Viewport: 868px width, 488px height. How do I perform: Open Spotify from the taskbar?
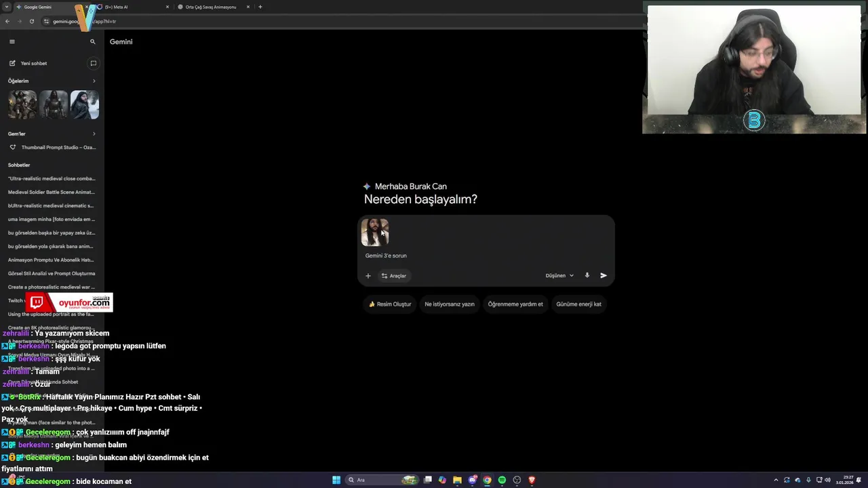tap(502, 480)
